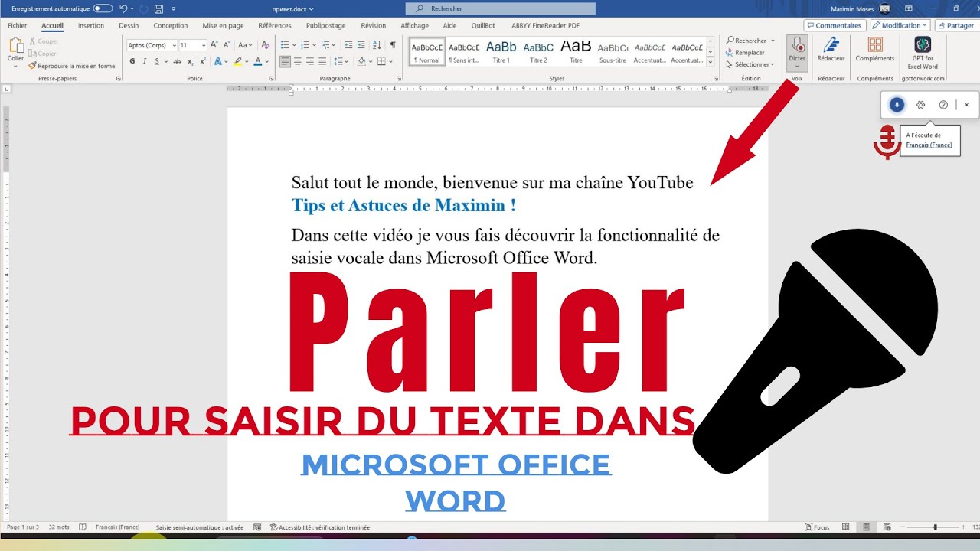Expand the styles gallery more arrow
The image size is (980, 551).
(x=710, y=62)
